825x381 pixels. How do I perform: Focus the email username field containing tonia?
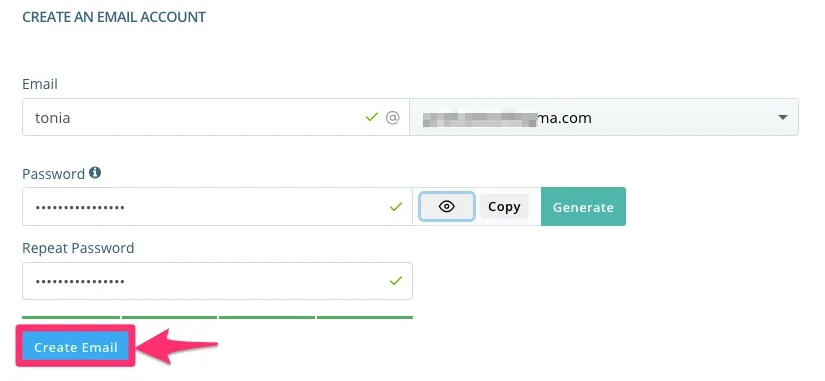[x=216, y=117]
